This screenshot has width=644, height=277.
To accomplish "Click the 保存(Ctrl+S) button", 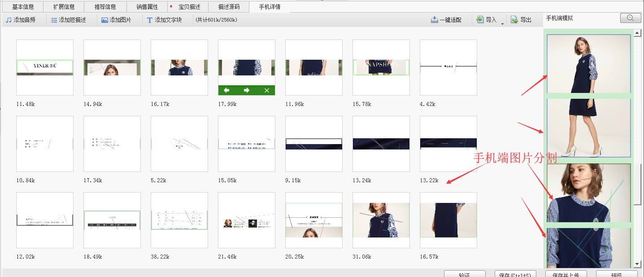I will (515, 274).
